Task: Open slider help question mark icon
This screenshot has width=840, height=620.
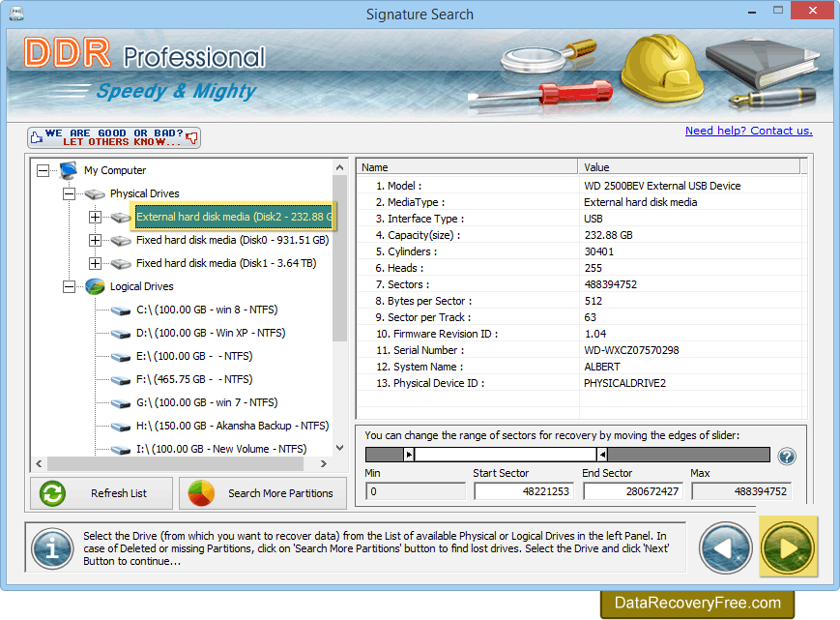Action: 787,457
